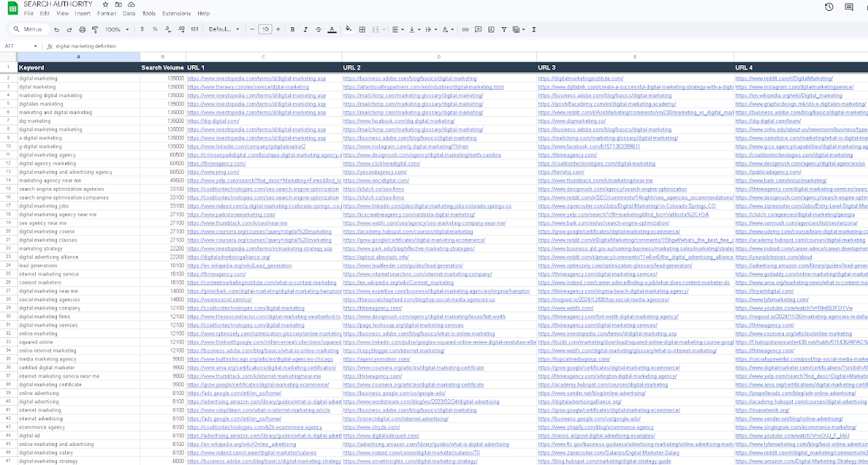Open the File menu
This screenshot has width=868, height=465.
(28, 14)
